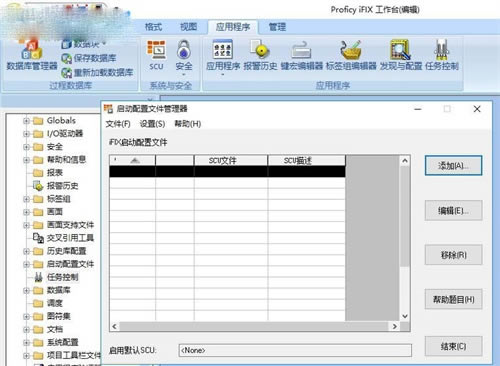Expand the 数据库 tree folder
This screenshot has width=500, height=366.
pyautogui.click(x=26, y=290)
